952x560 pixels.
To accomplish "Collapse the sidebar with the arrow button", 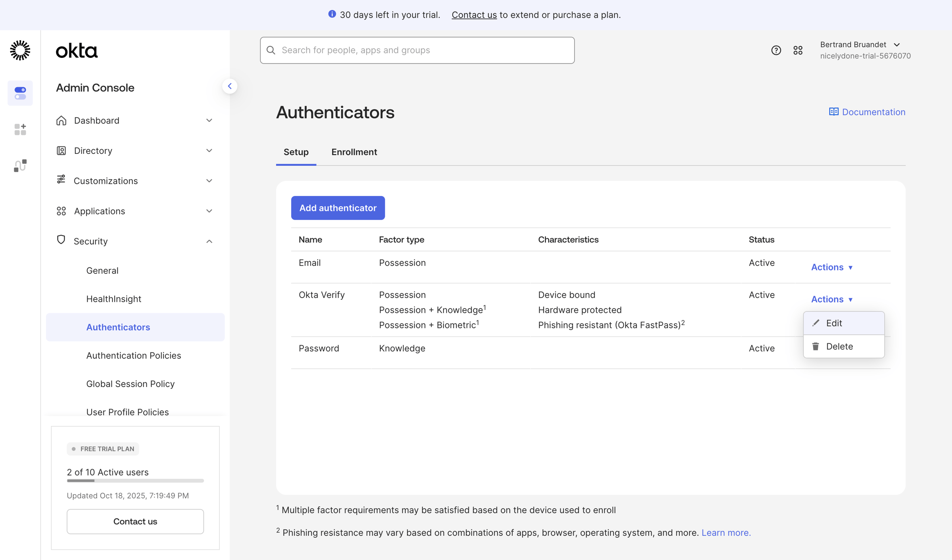I will (230, 86).
